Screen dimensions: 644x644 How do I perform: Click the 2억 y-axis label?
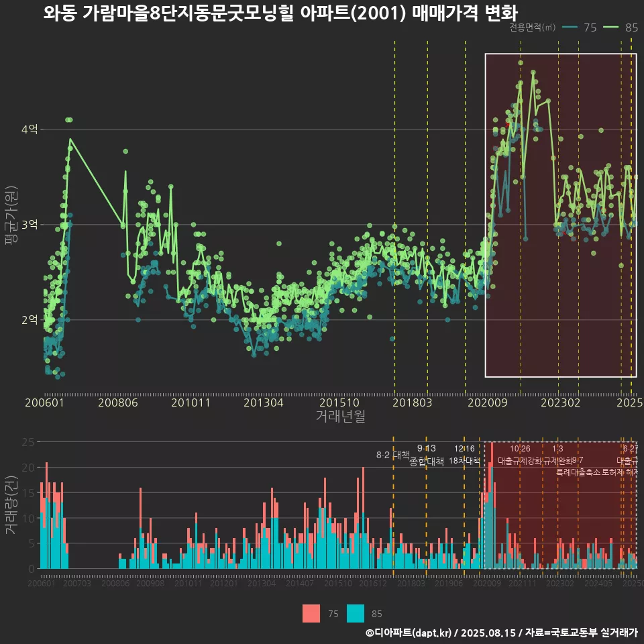pyautogui.click(x=30, y=319)
